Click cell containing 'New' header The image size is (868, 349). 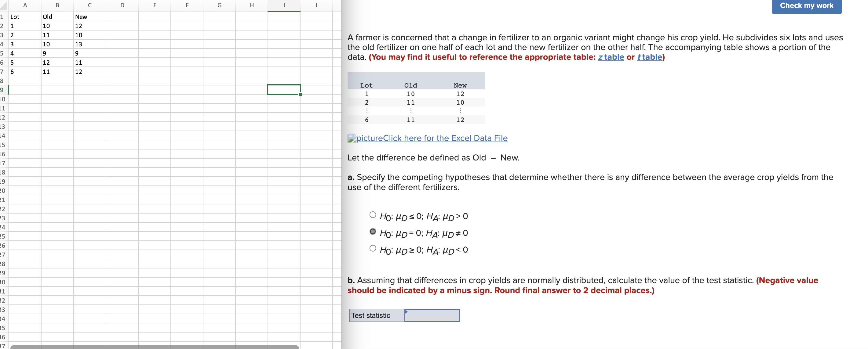[89, 17]
